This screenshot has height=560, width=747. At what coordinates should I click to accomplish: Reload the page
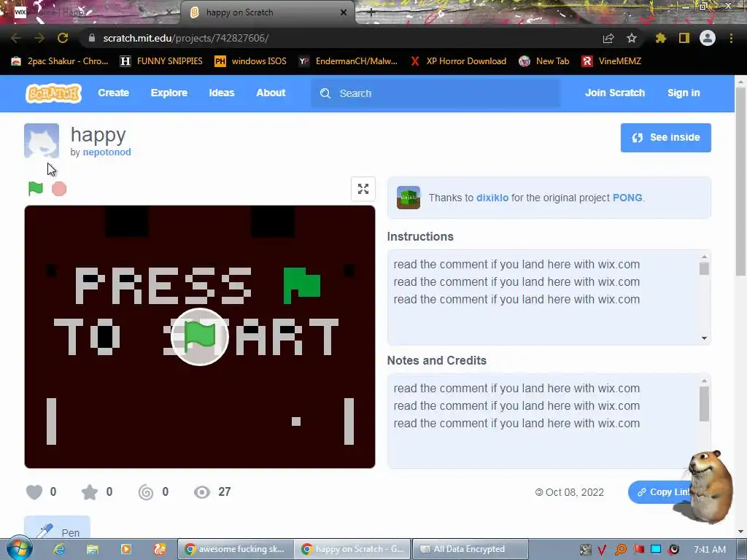pos(63,38)
